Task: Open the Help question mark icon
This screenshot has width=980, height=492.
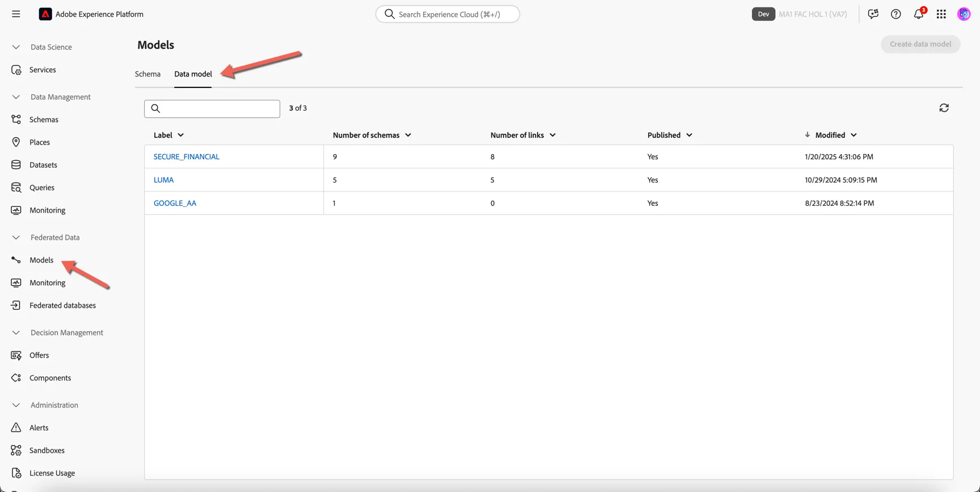Action: coord(896,14)
